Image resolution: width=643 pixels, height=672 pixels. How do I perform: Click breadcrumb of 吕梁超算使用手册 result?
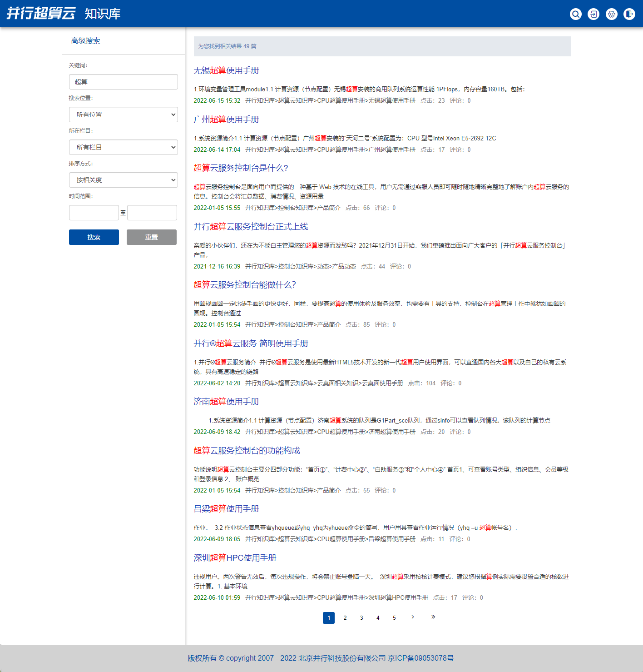[x=330, y=539]
